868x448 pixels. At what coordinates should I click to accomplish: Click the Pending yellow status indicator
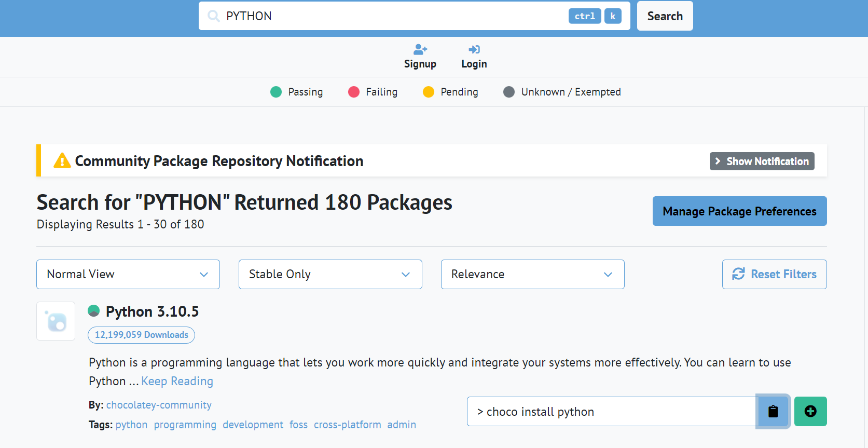pyautogui.click(x=429, y=92)
